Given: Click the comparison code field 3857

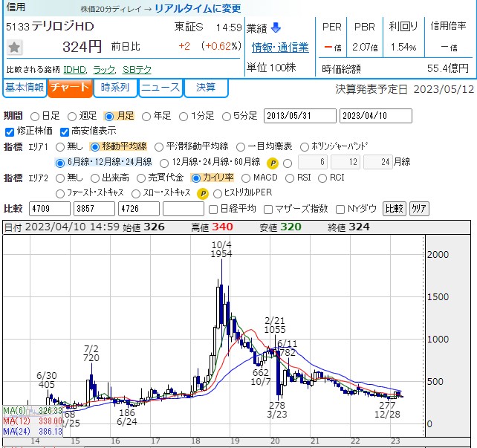Looking at the screenshot, I should pos(94,209).
